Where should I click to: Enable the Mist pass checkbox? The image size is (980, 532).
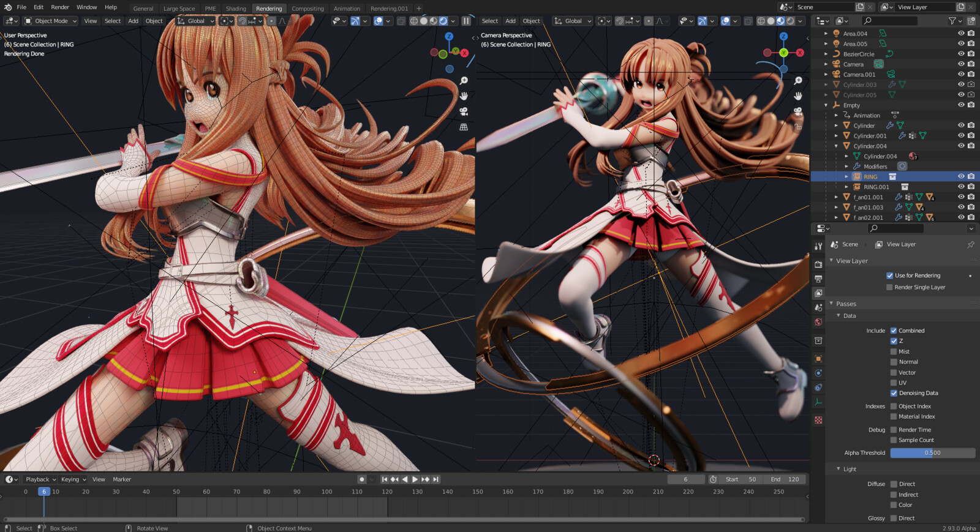pyautogui.click(x=894, y=351)
